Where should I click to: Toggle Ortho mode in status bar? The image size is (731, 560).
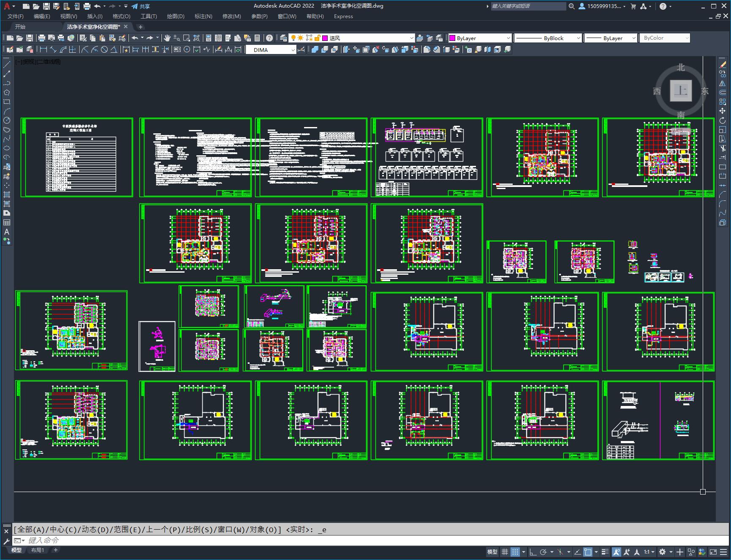533,552
